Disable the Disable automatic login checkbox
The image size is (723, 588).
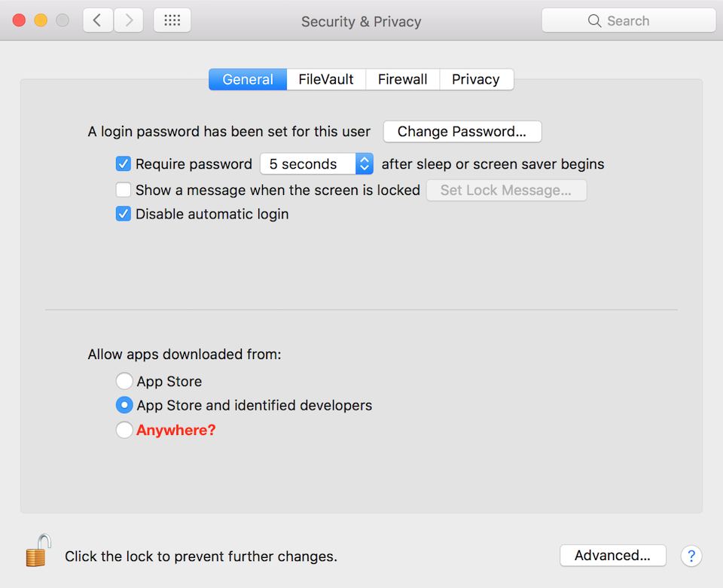tap(124, 214)
